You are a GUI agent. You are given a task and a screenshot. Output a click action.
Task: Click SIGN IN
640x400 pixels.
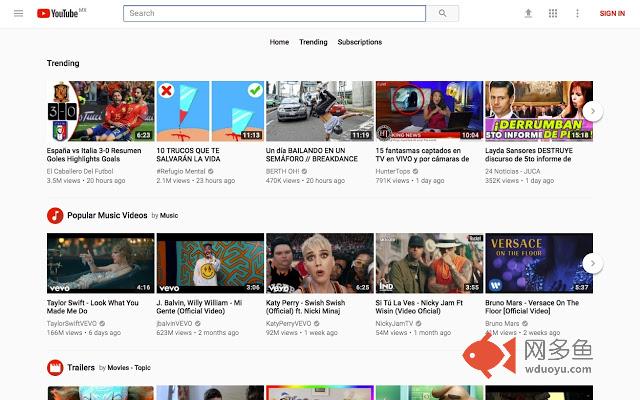pyautogui.click(x=612, y=13)
